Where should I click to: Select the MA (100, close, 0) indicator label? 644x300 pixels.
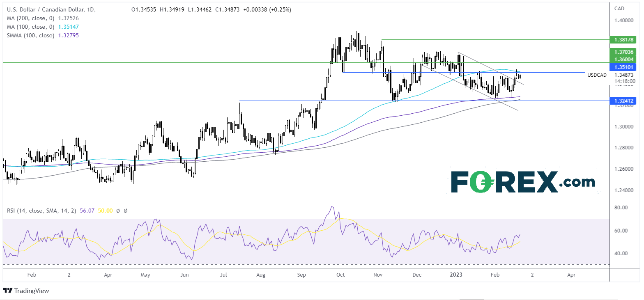point(31,27)
